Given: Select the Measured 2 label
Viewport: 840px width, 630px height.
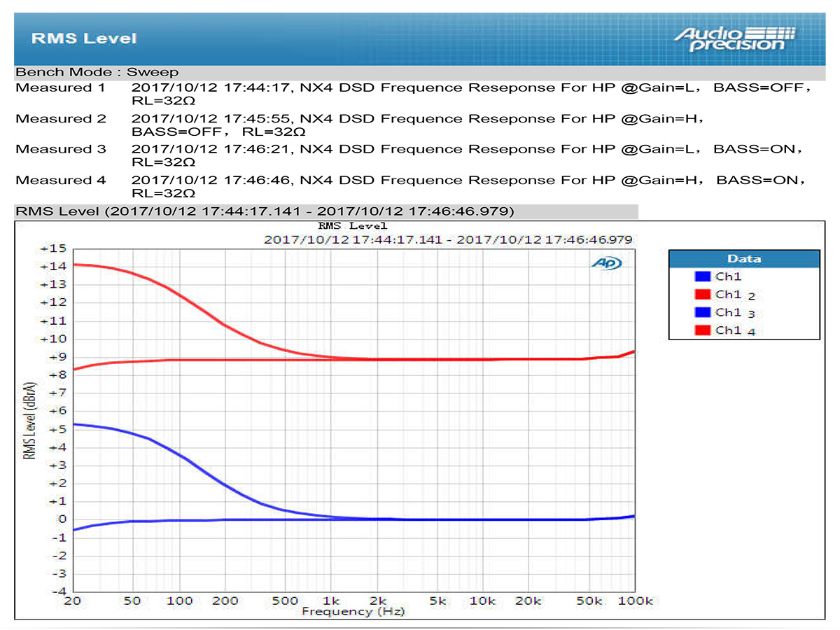Looking at the screenshot, I should [60, 119].
